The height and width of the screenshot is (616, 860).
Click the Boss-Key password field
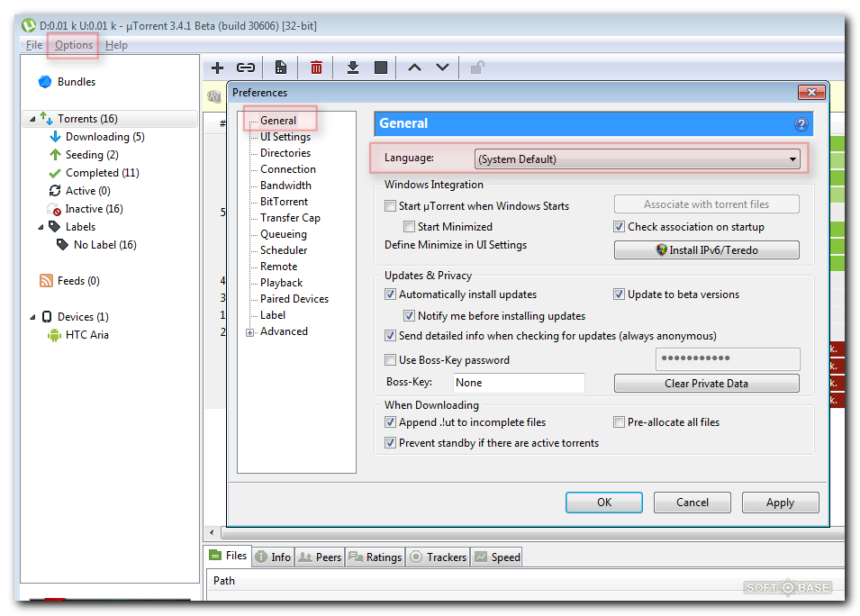pyautogui.click(x=728, y=358)
